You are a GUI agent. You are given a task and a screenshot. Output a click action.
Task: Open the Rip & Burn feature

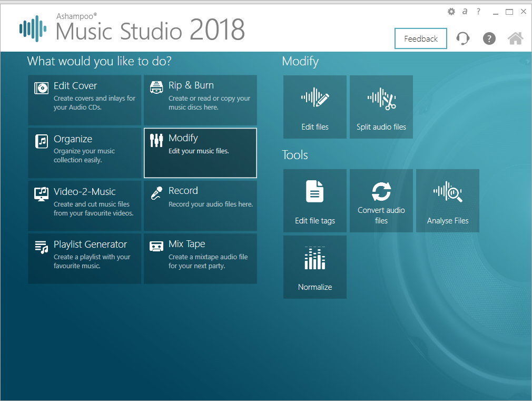pos(200,100)
